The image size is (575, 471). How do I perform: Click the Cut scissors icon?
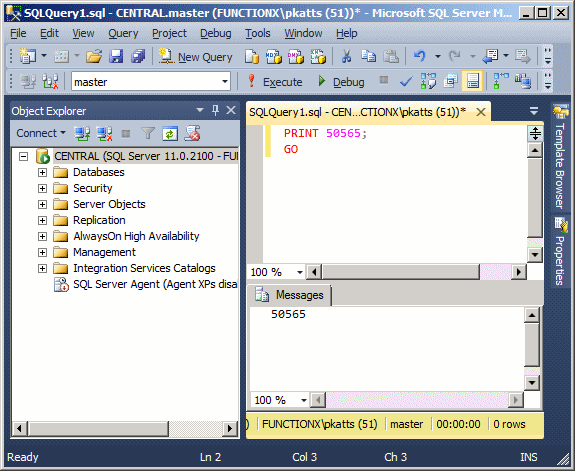pyautogui.click(x=346, y=56)
